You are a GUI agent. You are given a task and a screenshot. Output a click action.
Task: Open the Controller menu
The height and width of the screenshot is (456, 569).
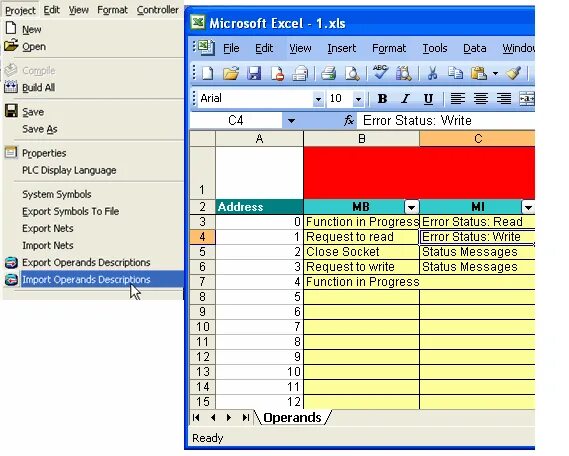(x=158, y=10)
